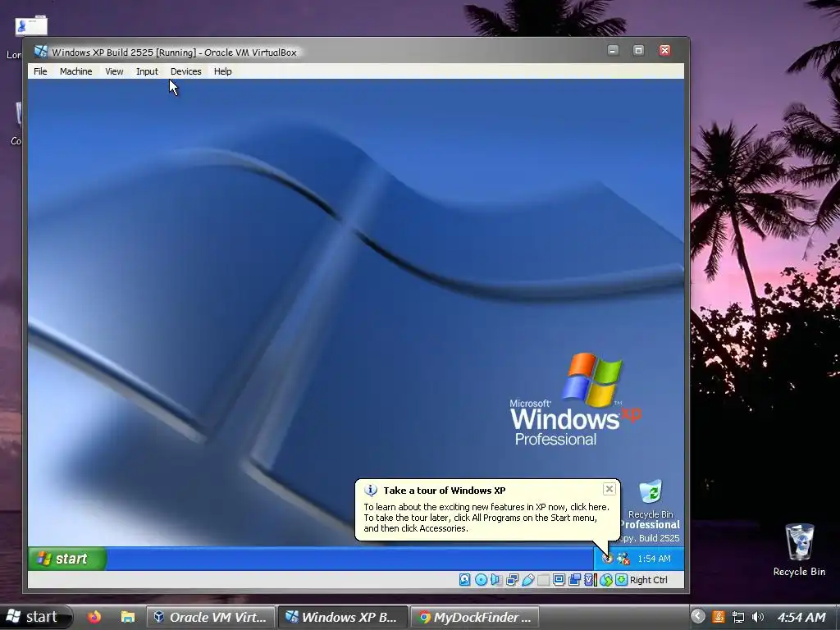Launch Firefox from host quick launch
The width and height of the screenshot is (840, 630).
pos(94,617)
